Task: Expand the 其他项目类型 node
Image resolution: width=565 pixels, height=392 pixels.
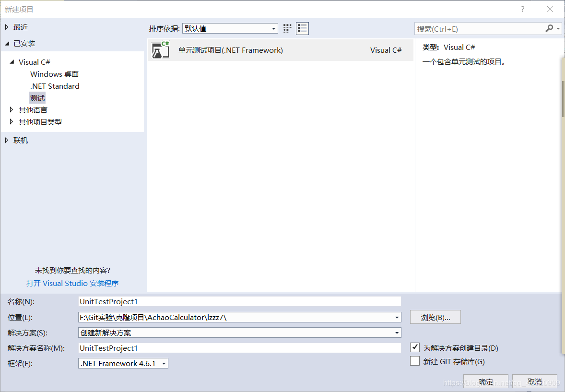Action: 12,122
